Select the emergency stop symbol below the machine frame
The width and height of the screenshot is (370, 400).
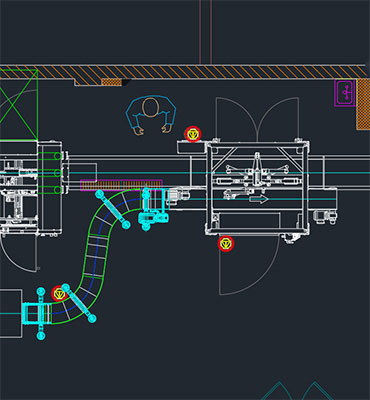coord(226,244)
